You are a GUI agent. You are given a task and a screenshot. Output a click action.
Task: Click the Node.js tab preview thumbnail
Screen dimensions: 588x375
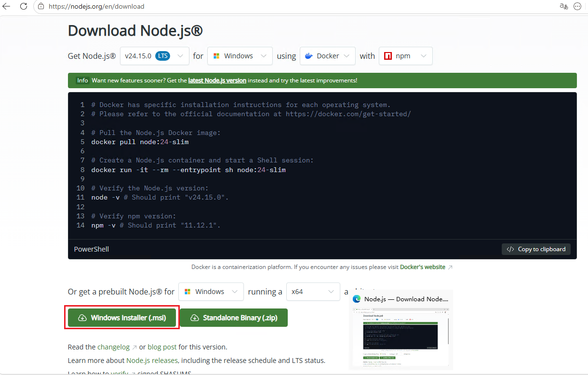coord(401,336)
